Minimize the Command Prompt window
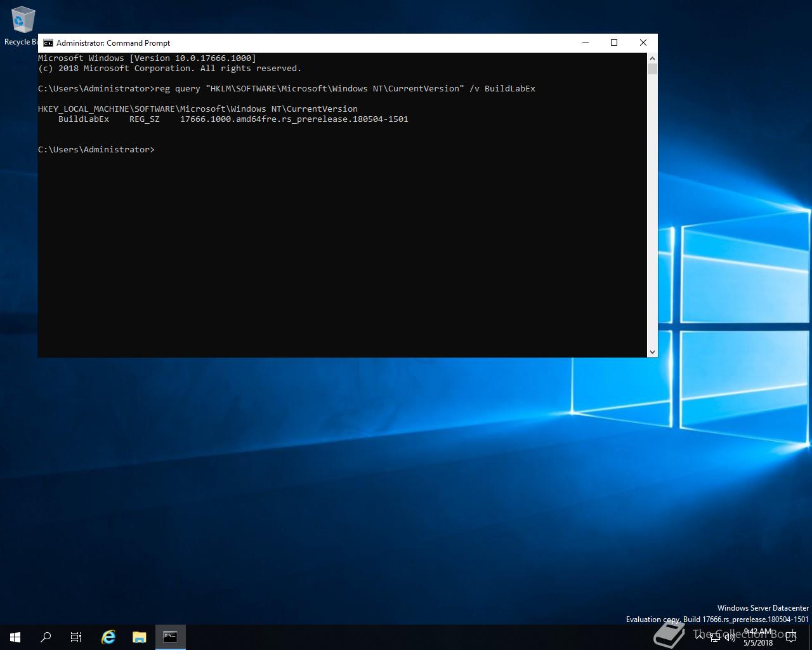 tap(586, 43)
